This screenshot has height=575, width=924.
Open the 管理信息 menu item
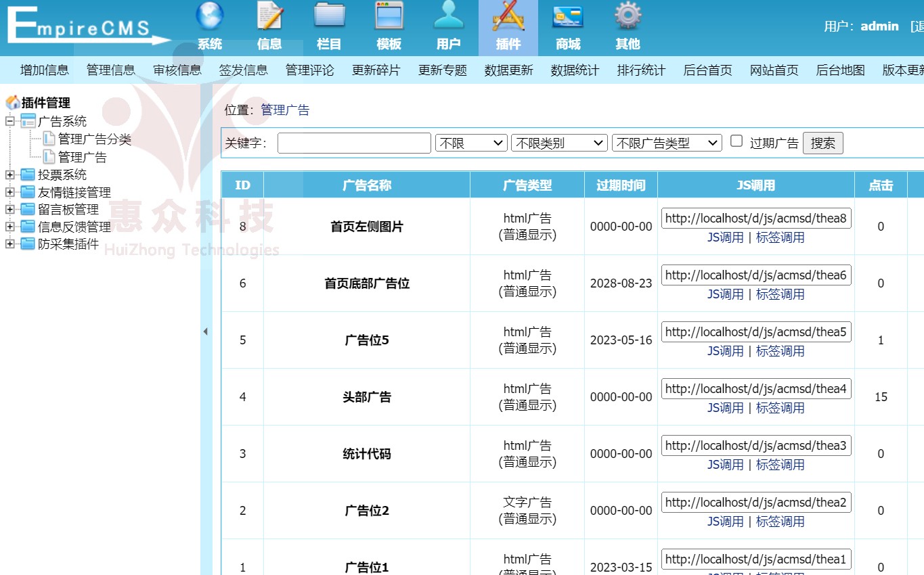111,70
